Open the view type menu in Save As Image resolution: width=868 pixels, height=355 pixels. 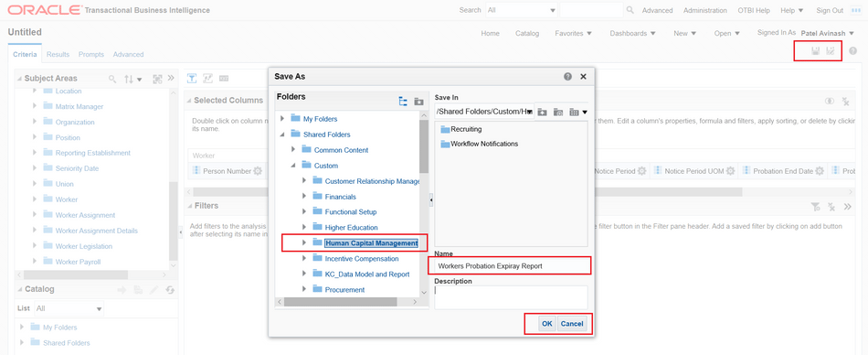tap(578, 112)
